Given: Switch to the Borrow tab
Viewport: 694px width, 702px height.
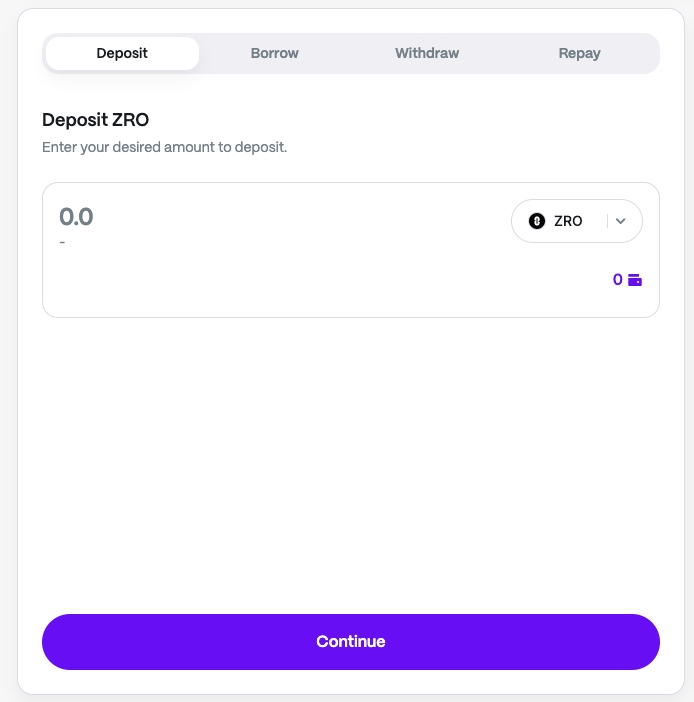Looking at the screenshot, I should pos(275,53).
